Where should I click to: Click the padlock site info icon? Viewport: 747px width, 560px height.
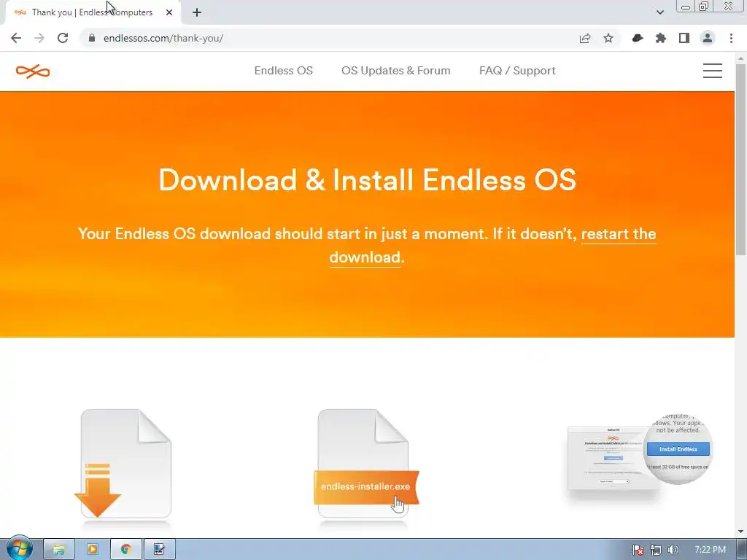(x=92, y=38)
